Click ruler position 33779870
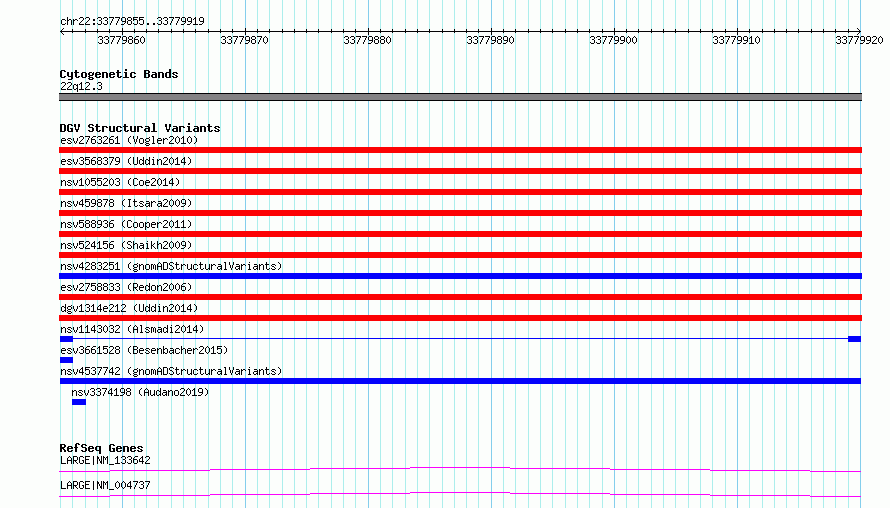This screenshot has width=890, height=508. [244, 40]
